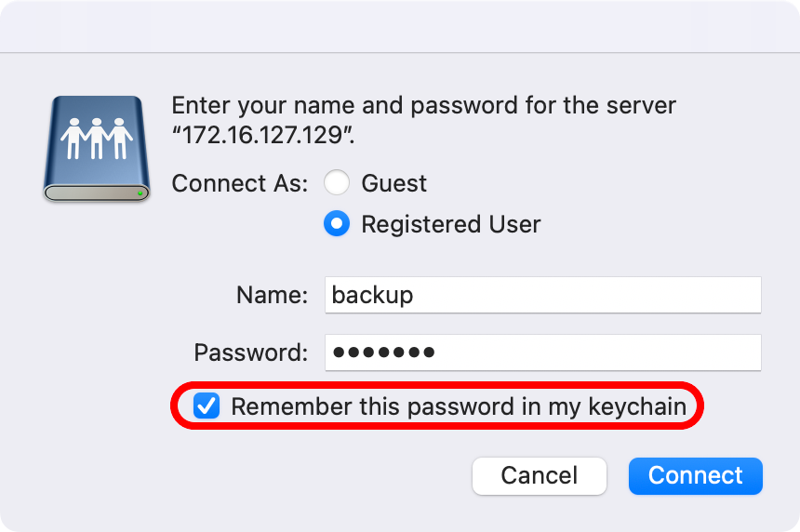Focus the Password input field
Viewport: 800px width, 532px height.
pyautogui.click(x=543, y=352)
